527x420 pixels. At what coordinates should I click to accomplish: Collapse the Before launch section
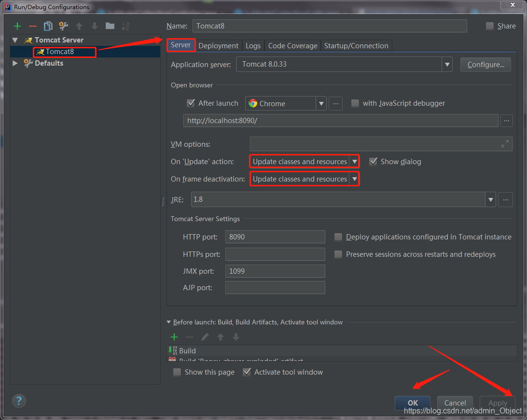pos(169,322)
